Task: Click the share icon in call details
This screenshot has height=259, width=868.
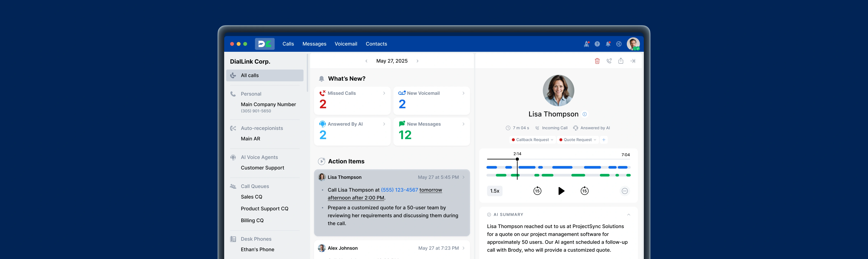Action: coord(621,61)
